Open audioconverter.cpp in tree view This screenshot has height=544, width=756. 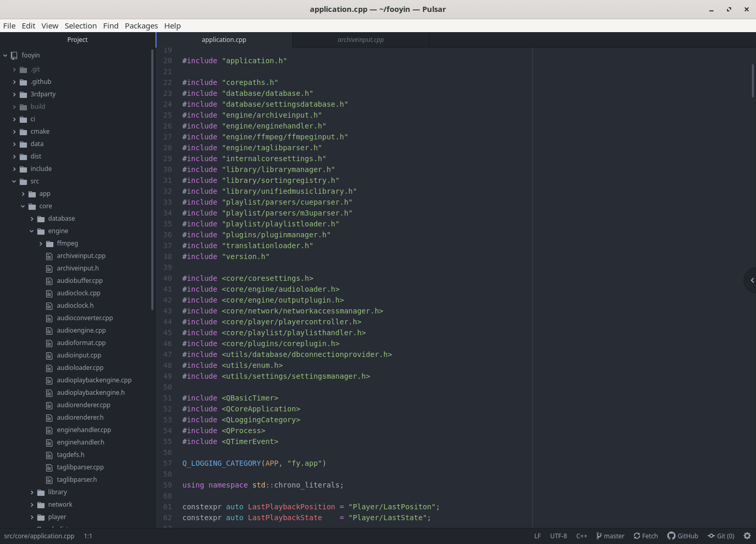click(x=85, y=318)
